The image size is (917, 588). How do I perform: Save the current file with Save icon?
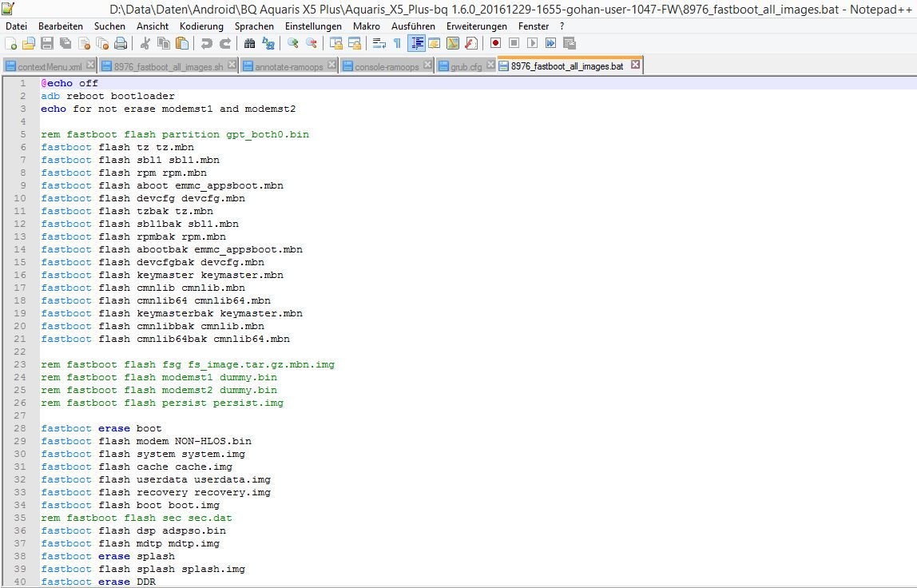pyautogui.click(x=47, y=43)
